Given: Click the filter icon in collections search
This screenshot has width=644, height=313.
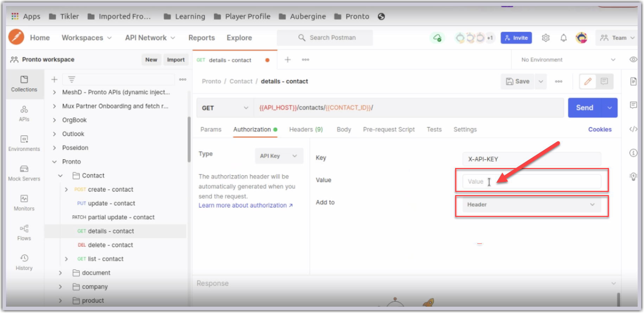Looking at the screenshot, I should click(x=71, y=80).
